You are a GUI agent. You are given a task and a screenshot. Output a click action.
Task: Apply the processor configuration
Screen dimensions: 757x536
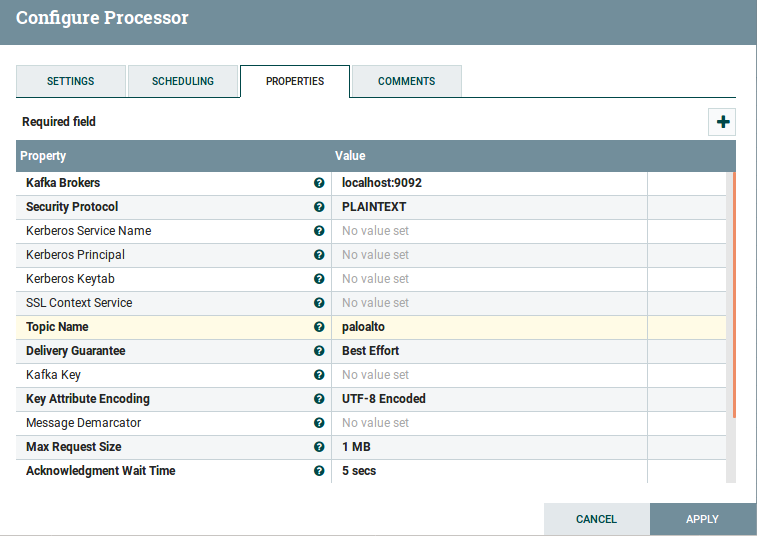tap(702, 519)
